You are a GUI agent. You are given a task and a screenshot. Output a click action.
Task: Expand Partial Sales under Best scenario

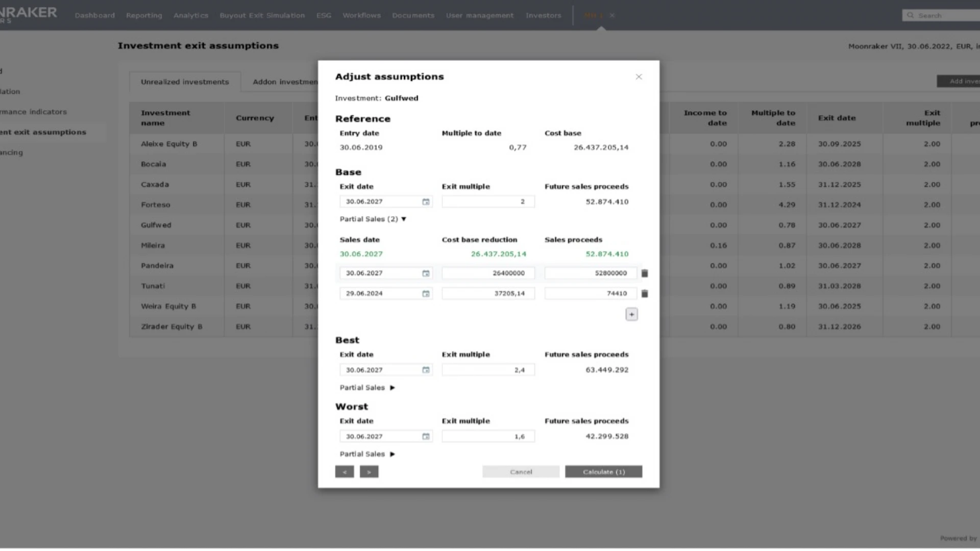click(392, 388)
